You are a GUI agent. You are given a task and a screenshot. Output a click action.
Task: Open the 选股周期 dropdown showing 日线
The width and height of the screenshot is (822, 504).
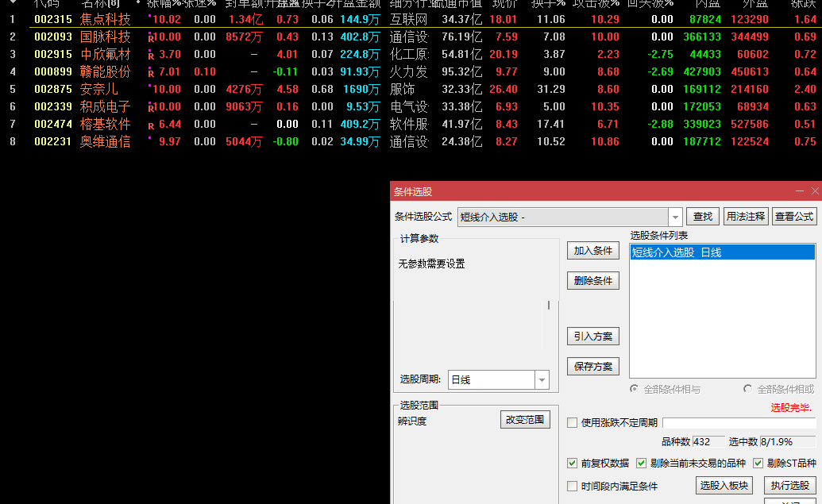click(x=542, y=379)
